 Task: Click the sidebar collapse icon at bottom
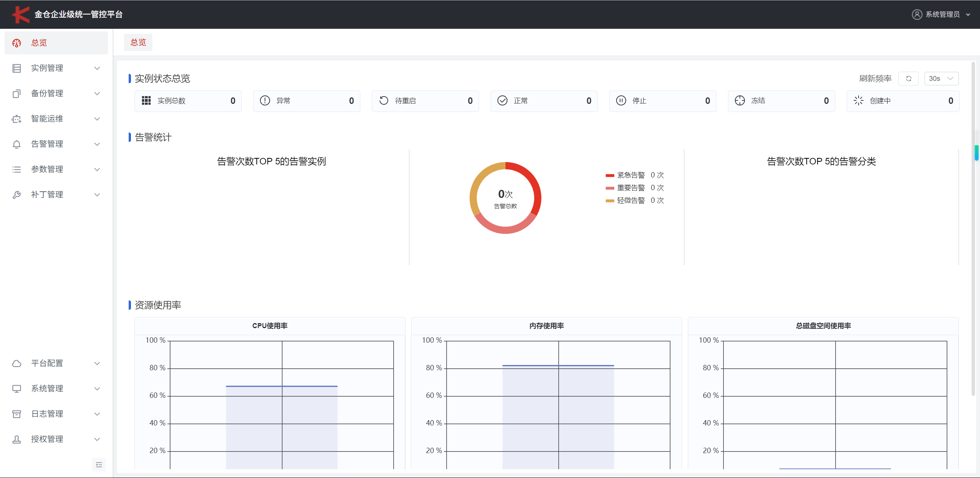point(99,465)
